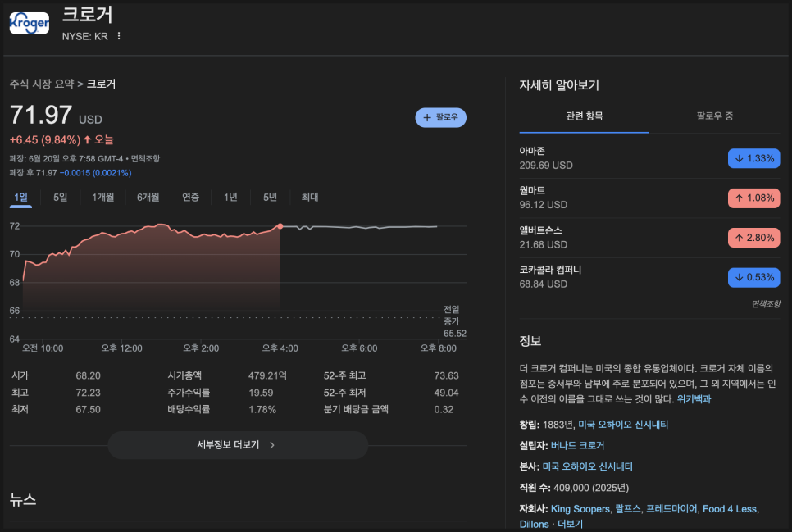The image size is (792, 532).
Task: Open the 버나드 크로거 founder link
Action: 577,446
